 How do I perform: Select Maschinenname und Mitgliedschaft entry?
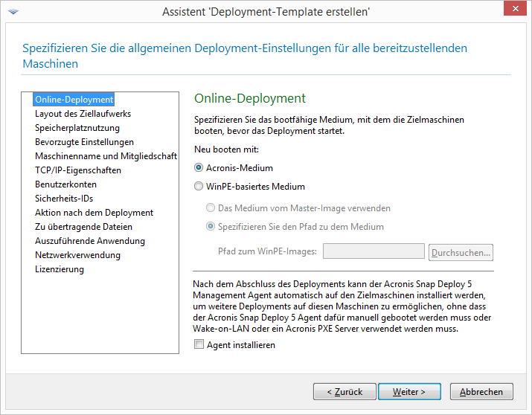tap(106, 156)
